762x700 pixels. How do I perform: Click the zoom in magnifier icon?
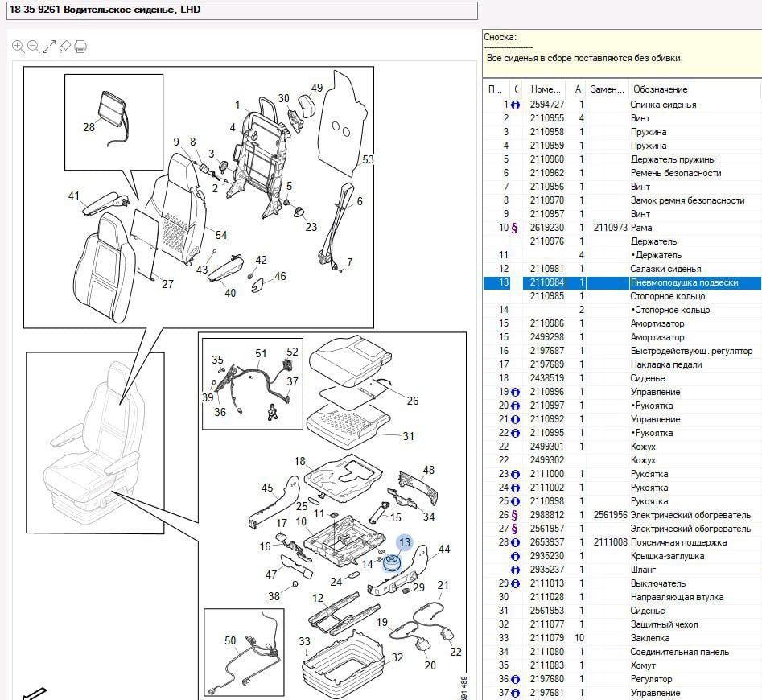tap(18, 47)
